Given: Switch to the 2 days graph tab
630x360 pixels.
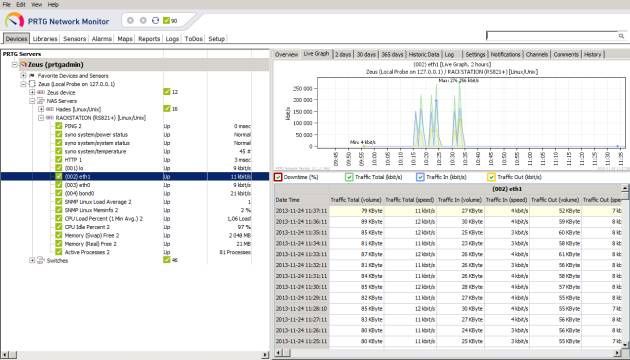Looking at the screenshot, I should 343,54.
